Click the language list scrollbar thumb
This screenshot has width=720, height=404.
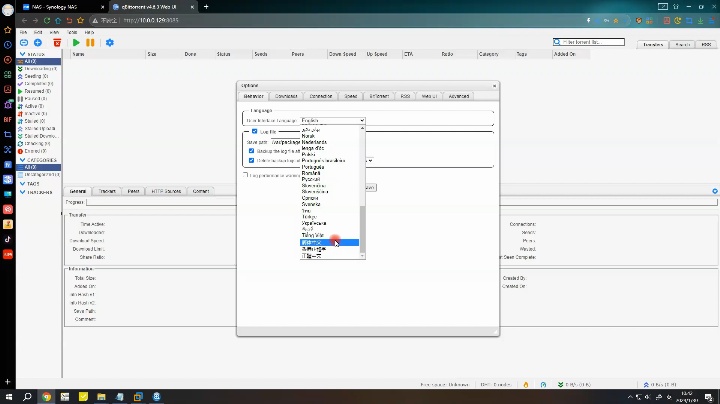(362, 229)
